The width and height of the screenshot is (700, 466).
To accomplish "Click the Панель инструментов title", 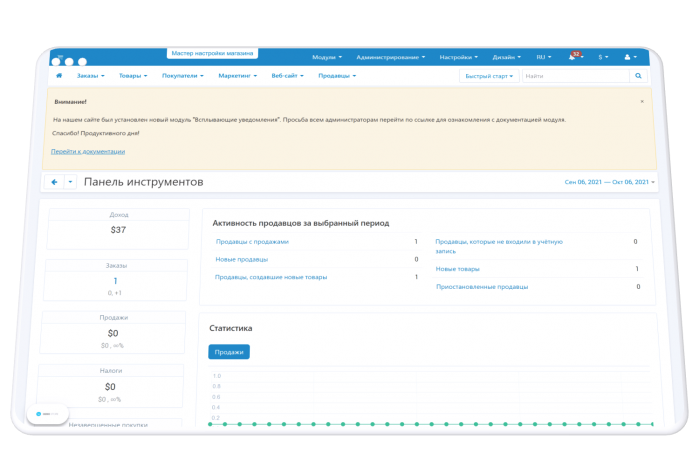I will click(143, 182).
